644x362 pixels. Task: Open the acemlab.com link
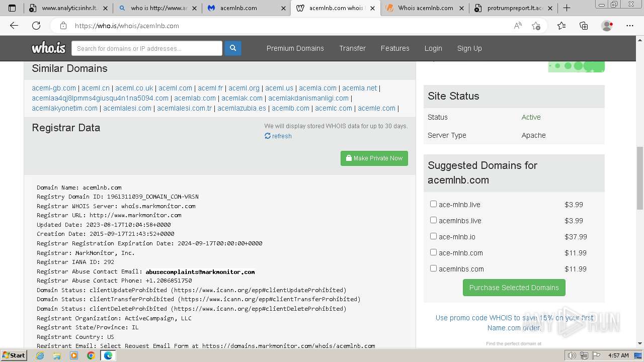pos(195,98)
